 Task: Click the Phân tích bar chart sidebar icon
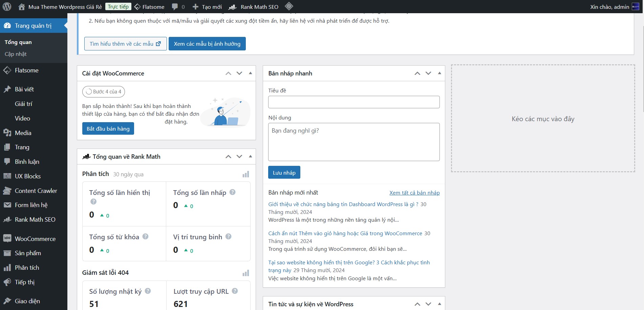(x=7, y=268)
